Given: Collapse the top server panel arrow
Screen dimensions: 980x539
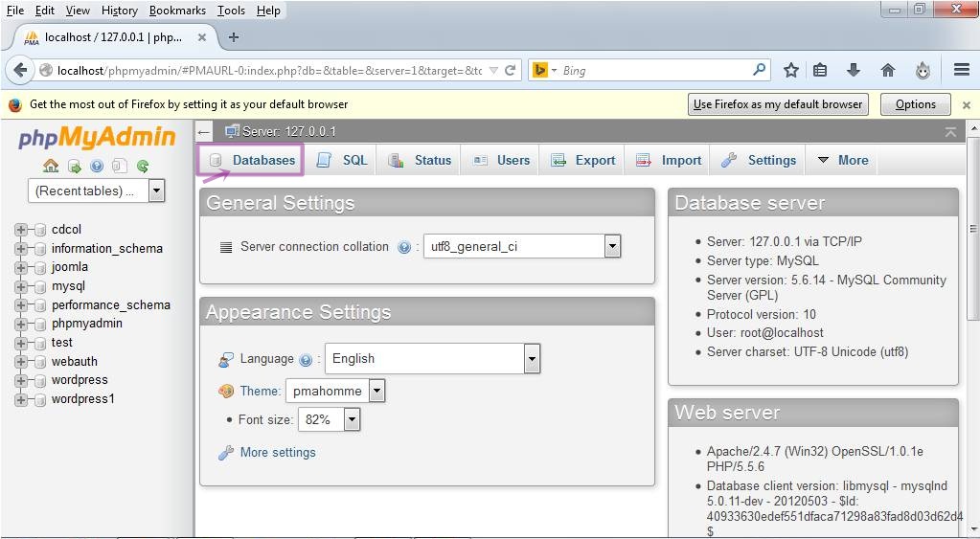Looking at the screenshot, I should [950, 132].
